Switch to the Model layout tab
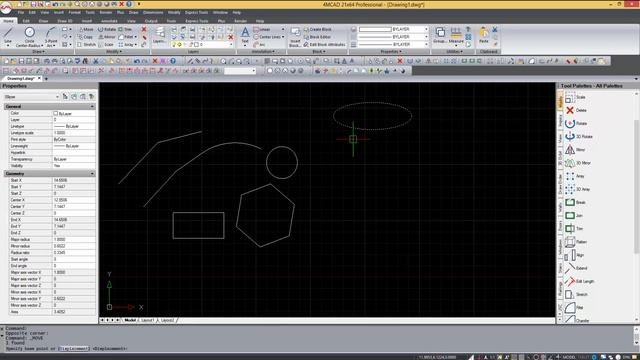640x360 pixels. point(130,320)
